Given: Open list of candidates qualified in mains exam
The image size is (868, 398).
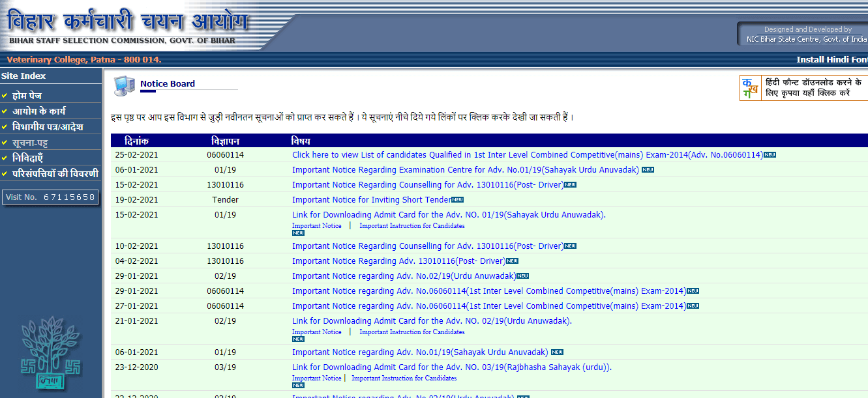Looking at the screenshot, I should [527, 155].
